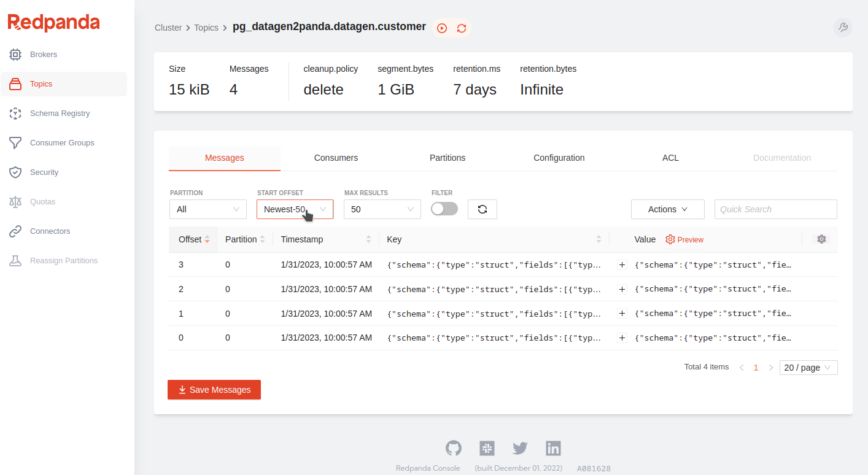Select page 1 in pagination
Viewport: 868px width, 475px height.
tap(756, 368)
